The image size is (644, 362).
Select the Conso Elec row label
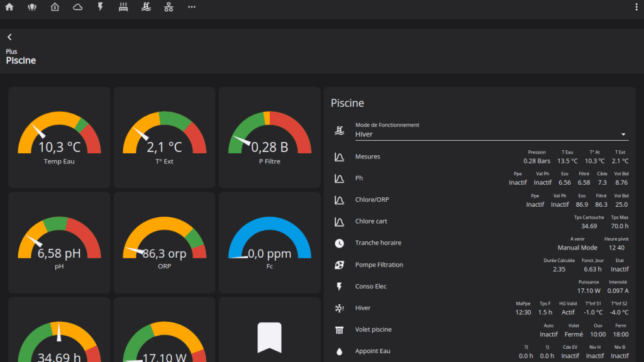(371, 286)
